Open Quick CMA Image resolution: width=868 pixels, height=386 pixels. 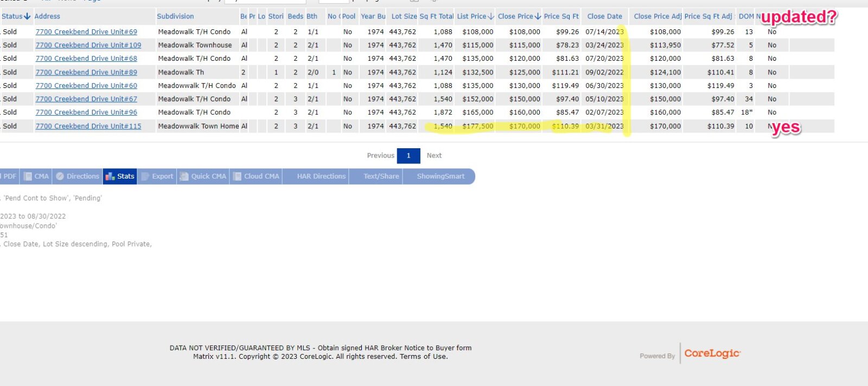tap(203, 176)
